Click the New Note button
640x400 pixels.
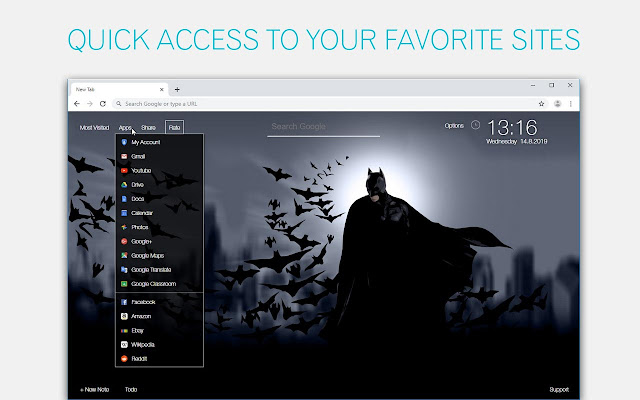point(94,389)
